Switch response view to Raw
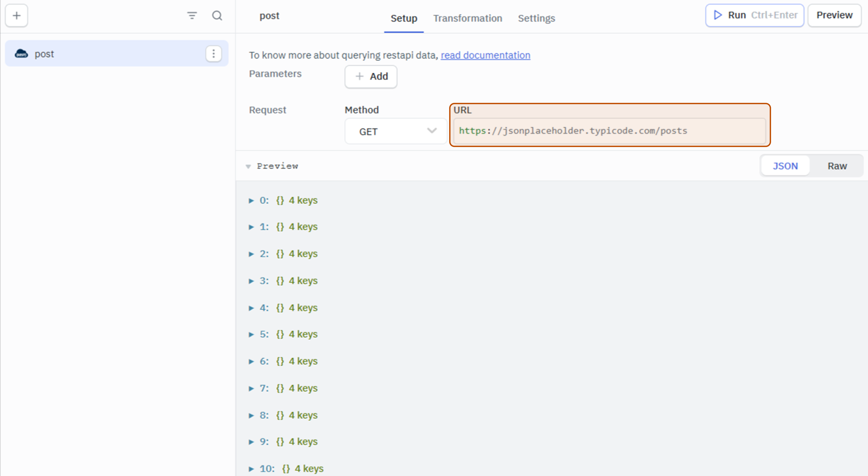Viewport: 868px width, 476px height. tap(837, 166)
